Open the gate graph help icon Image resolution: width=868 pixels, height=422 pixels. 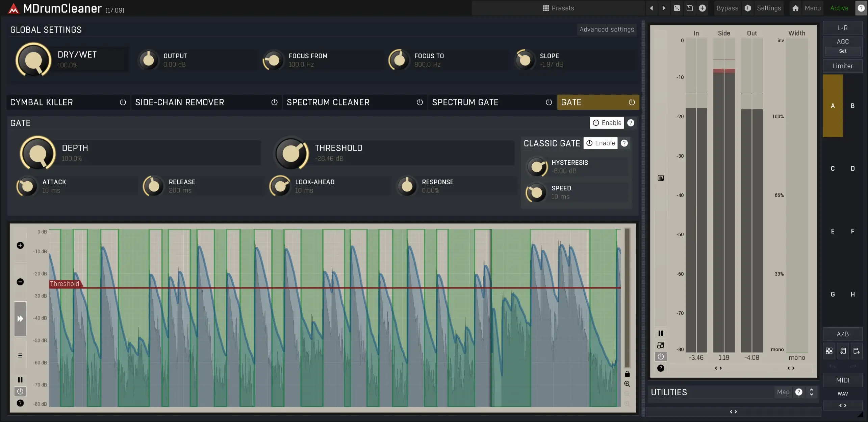20,403
